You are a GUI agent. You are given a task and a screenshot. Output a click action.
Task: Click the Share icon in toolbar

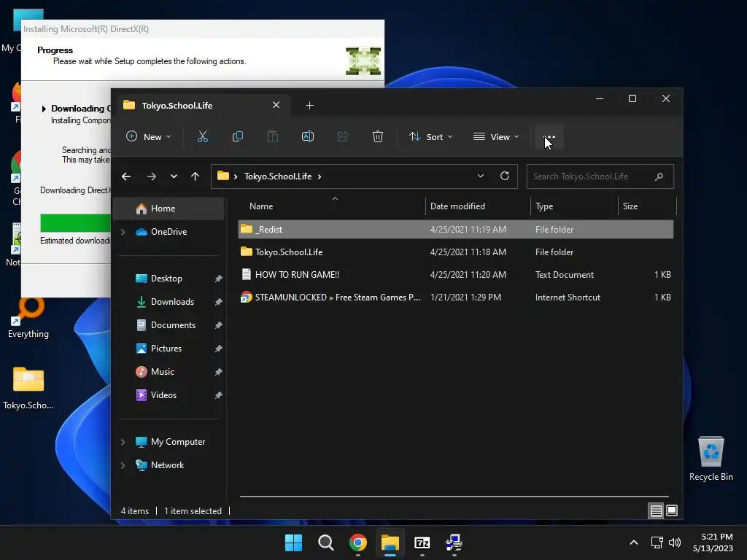click(x=343, y=136)
